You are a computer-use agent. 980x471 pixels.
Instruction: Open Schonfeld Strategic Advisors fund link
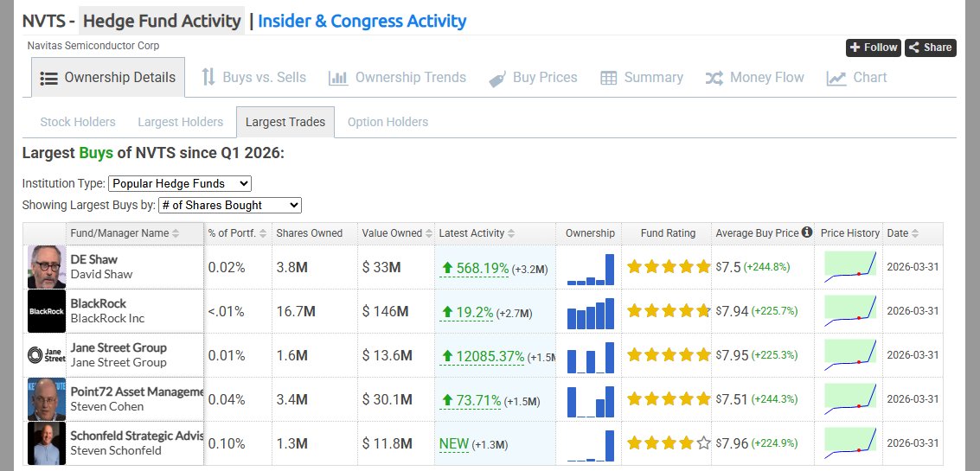click(x=137, y=436)
